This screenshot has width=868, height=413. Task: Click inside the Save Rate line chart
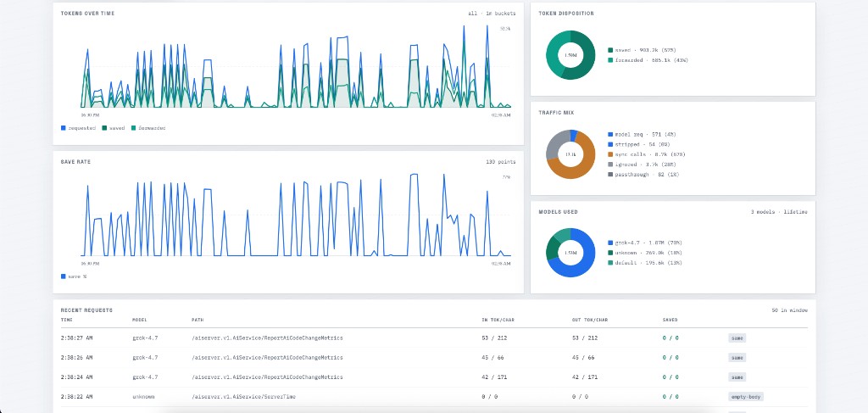click(296, 215)
